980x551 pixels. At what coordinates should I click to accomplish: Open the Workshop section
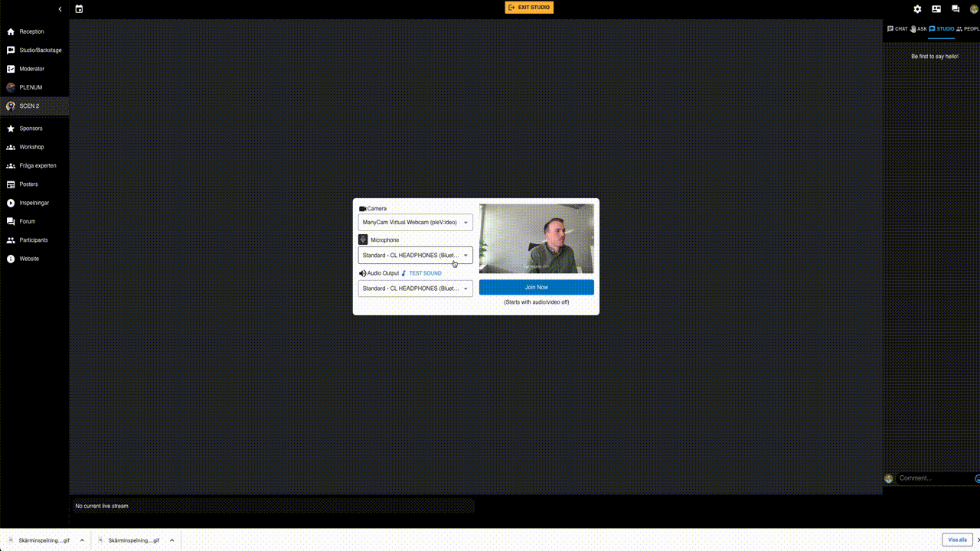(34, 147)
